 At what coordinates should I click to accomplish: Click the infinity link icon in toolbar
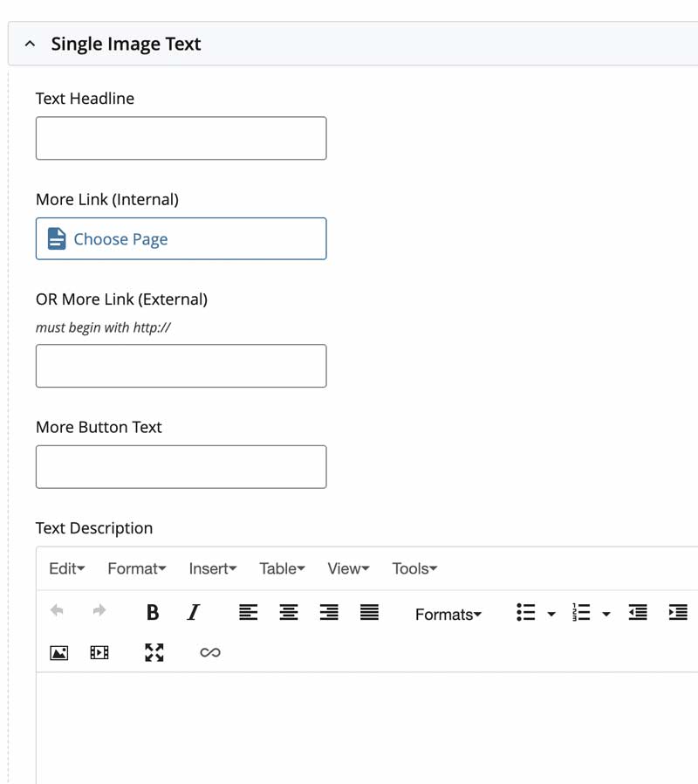tap(210, 652)
